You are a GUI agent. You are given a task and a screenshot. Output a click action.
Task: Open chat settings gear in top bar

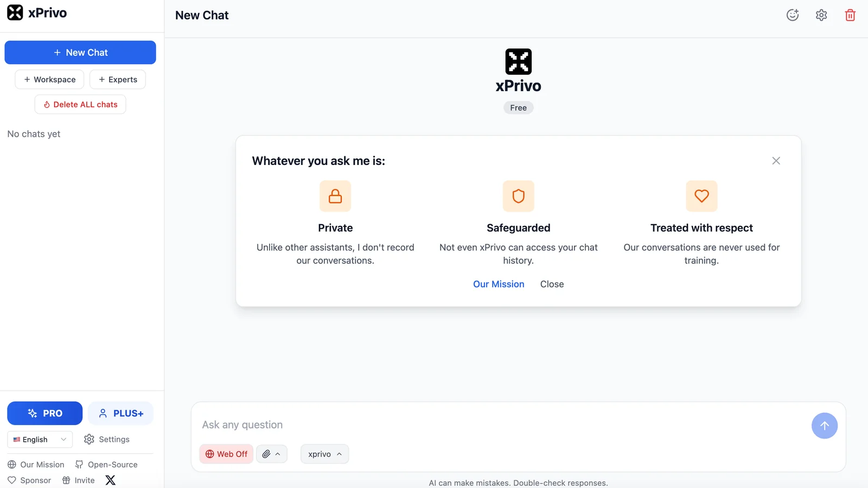821,15
